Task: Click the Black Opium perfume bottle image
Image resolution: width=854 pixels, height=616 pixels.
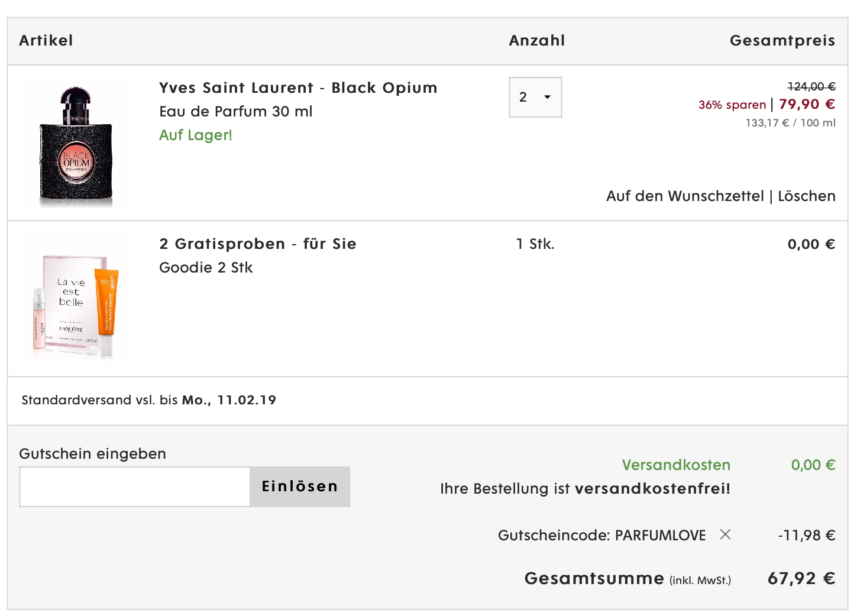Action: [76, 145]
